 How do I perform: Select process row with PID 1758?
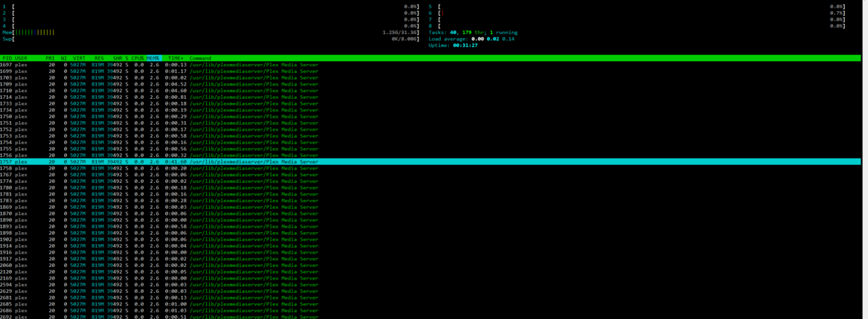pos(431,168)
